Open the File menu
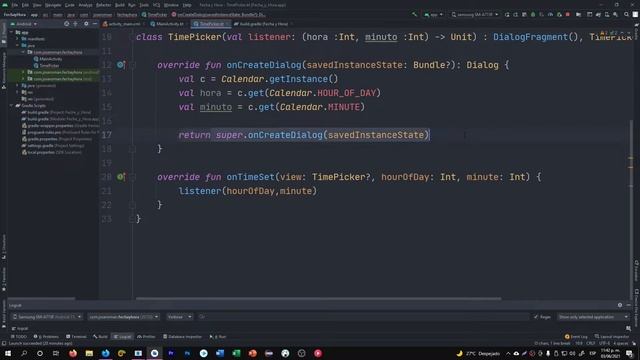The width and height of the screenshot is (640, 360). (15, 5)
